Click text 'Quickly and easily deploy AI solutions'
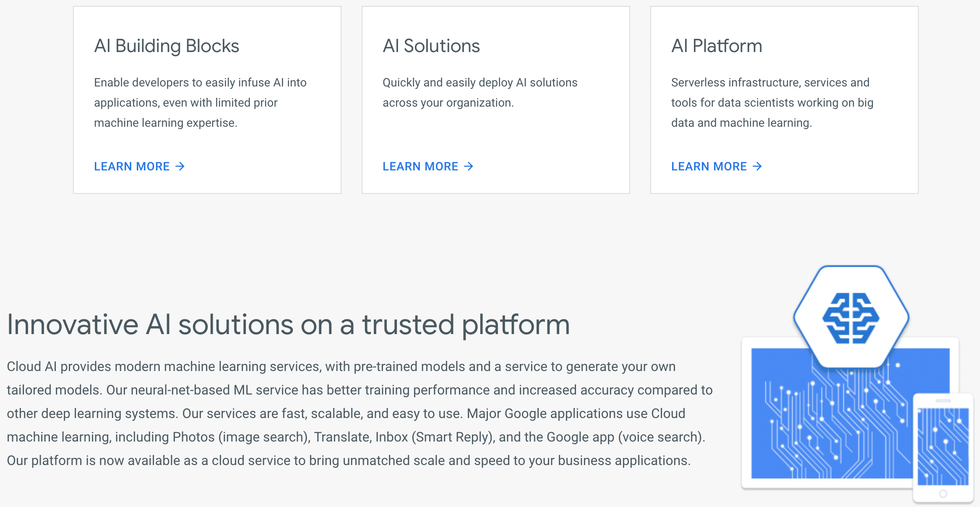 click(x=480, y=83)
